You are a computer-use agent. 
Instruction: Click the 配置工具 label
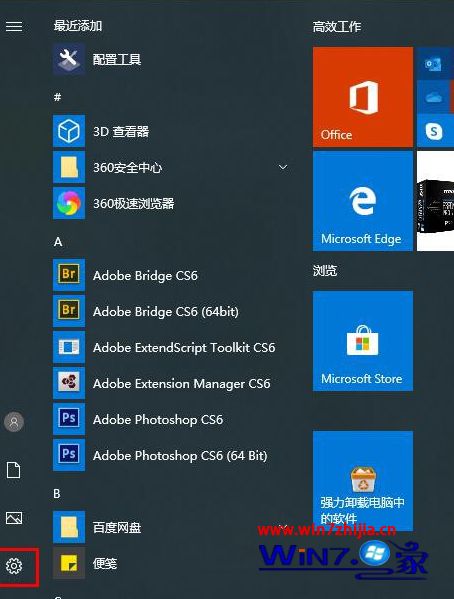117,59
